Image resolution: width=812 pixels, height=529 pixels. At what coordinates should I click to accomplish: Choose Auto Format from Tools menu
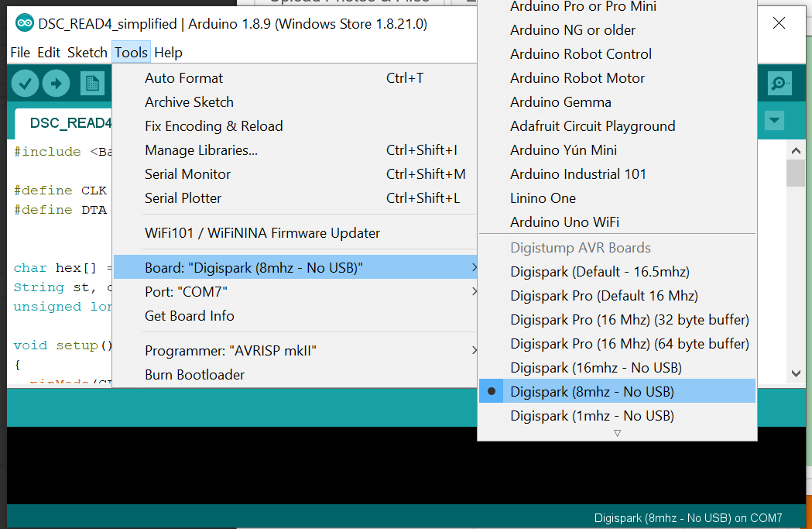point(295,78)
